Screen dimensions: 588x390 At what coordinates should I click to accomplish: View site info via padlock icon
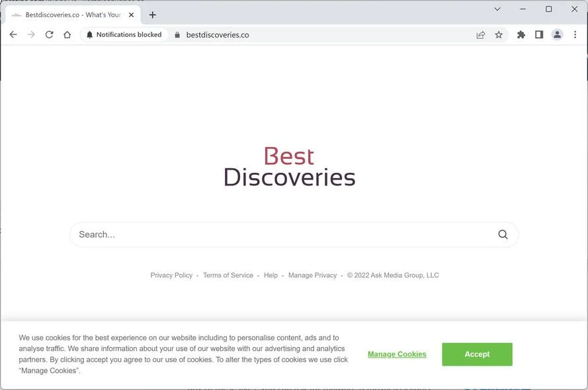(177, 35)
